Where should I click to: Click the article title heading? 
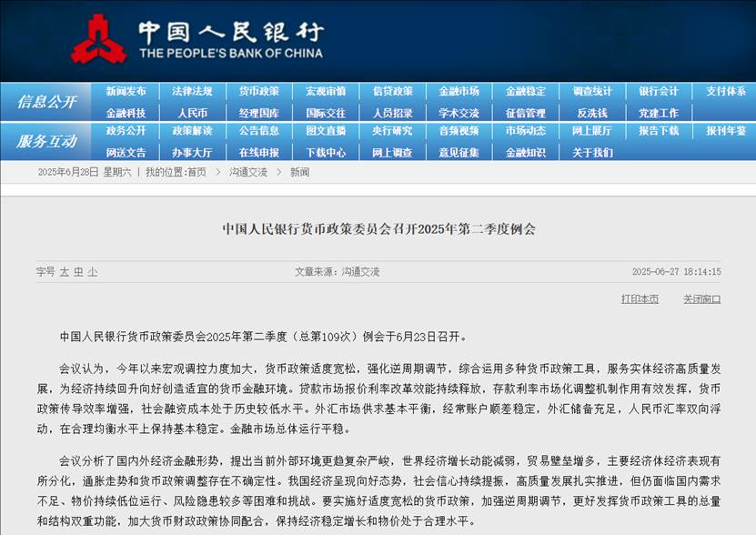[x=379, y=228]
